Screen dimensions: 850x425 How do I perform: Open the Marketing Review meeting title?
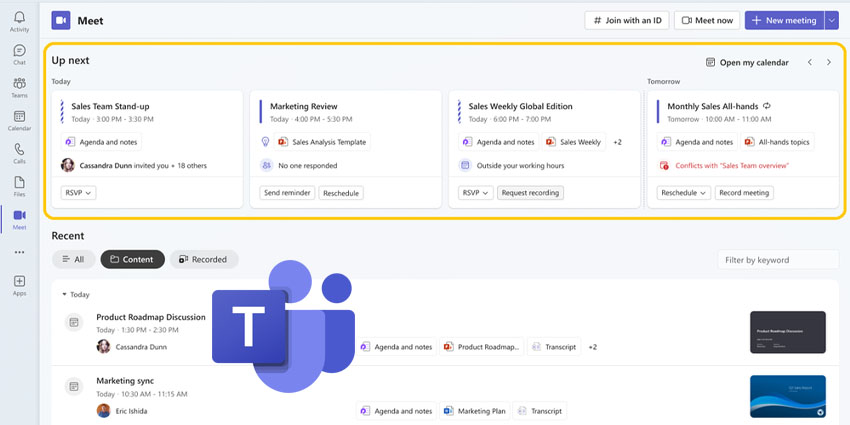304,106
